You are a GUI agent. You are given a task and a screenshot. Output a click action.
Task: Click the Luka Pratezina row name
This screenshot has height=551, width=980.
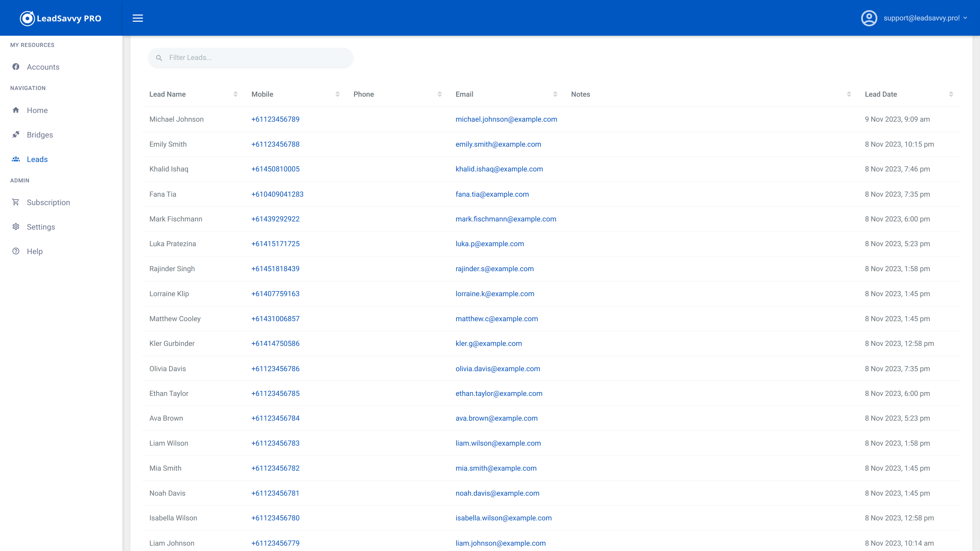[173, 244]
